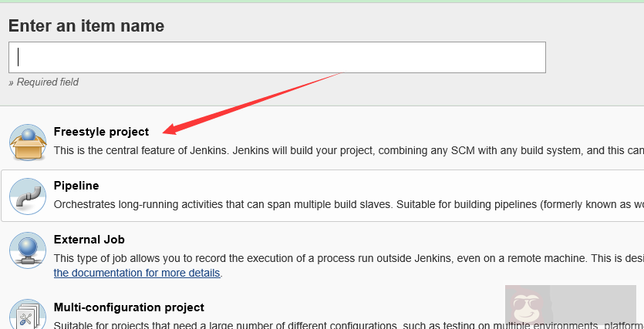The image size is (644, 329).
Task: Choose the Pipeline title
Action: click(76, 186)
